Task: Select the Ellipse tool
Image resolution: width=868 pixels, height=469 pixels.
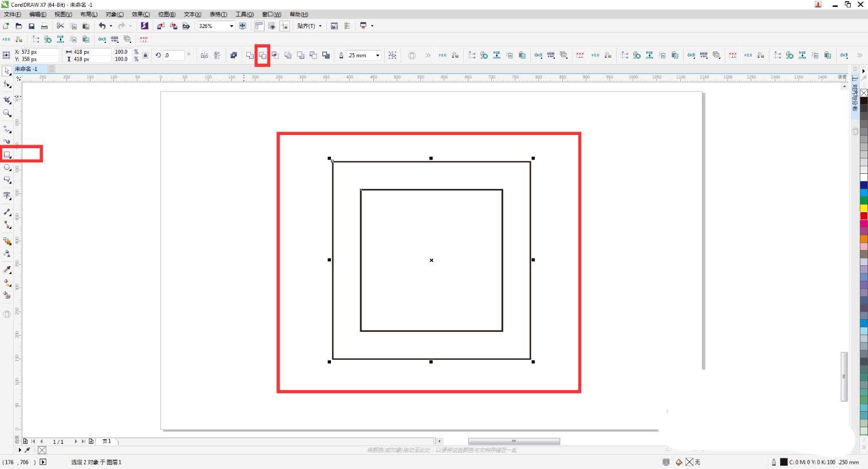Action: [x=7, y=168]
